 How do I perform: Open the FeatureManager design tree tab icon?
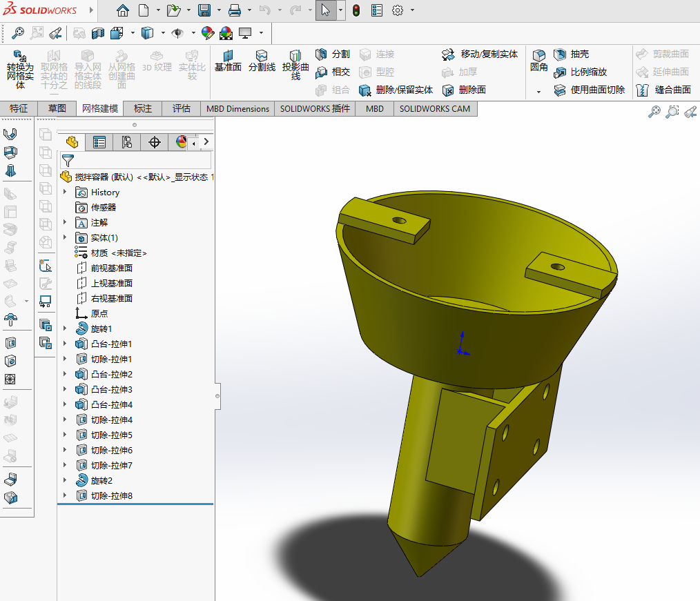click(72, 142)
